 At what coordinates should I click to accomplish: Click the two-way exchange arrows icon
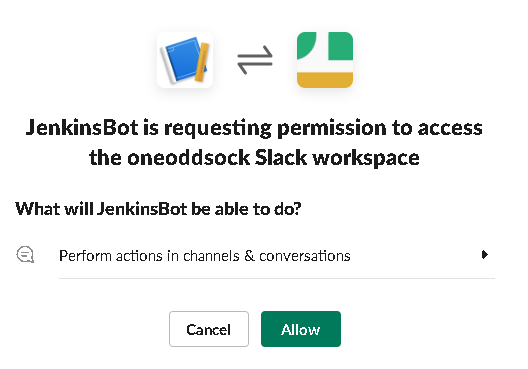coord(255,60)
